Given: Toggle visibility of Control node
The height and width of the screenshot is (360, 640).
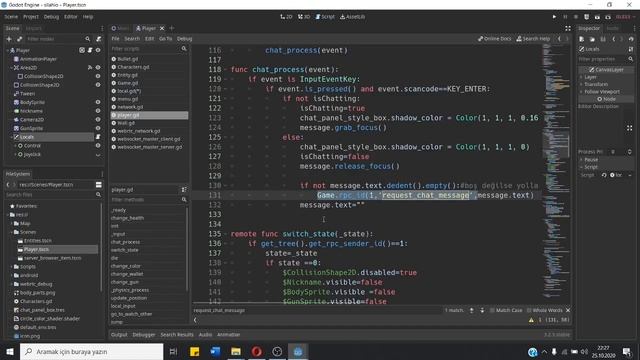Looking at the screenshot, I should pos(98,145).
